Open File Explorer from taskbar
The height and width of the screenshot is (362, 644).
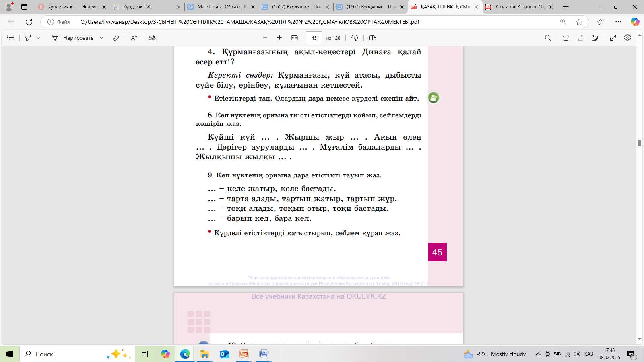tap(204, 354)
